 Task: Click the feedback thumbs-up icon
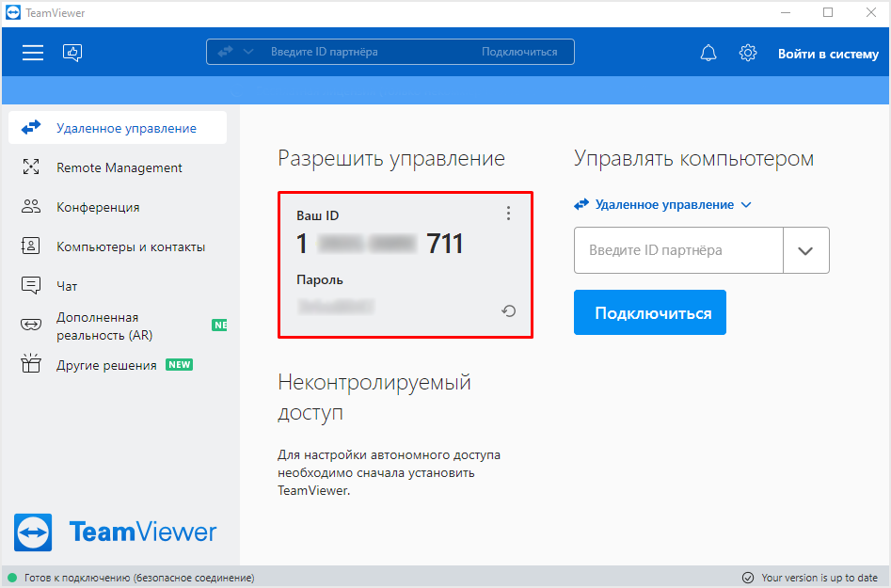(72, 53)
